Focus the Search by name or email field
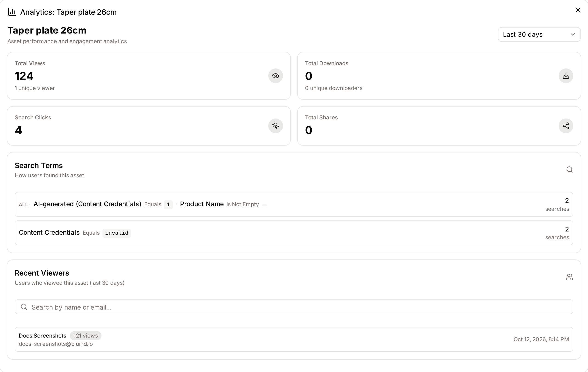588x372 pixels. tap(294, 307)
